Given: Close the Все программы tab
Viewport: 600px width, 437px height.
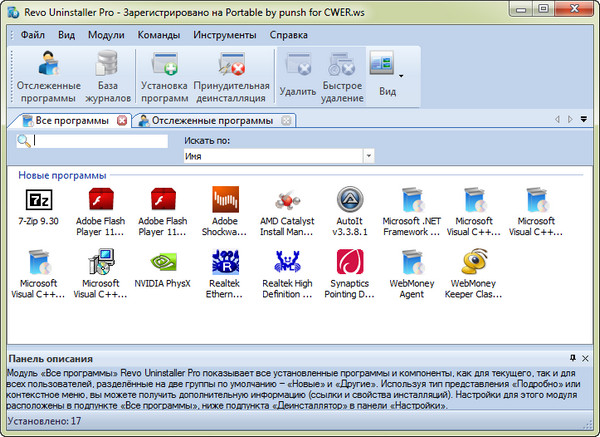Looking at the screenshot, I should tap(122, 121).
